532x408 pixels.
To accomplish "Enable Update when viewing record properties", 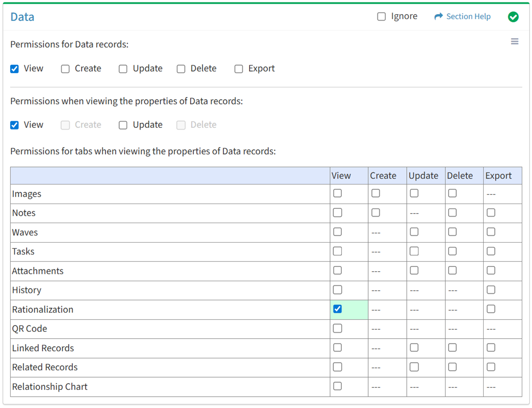I will point(123,125).
